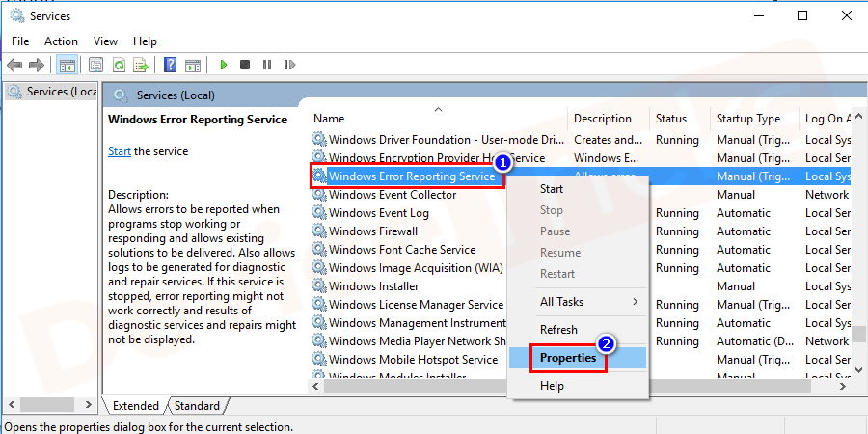This screenshot has width=868, height=434.
Task: Open the File menu
Action: (x=20, y=41)
